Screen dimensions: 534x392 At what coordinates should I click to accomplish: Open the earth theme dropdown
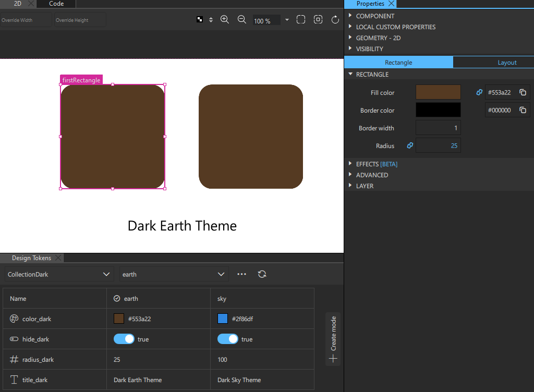(174, 274)
